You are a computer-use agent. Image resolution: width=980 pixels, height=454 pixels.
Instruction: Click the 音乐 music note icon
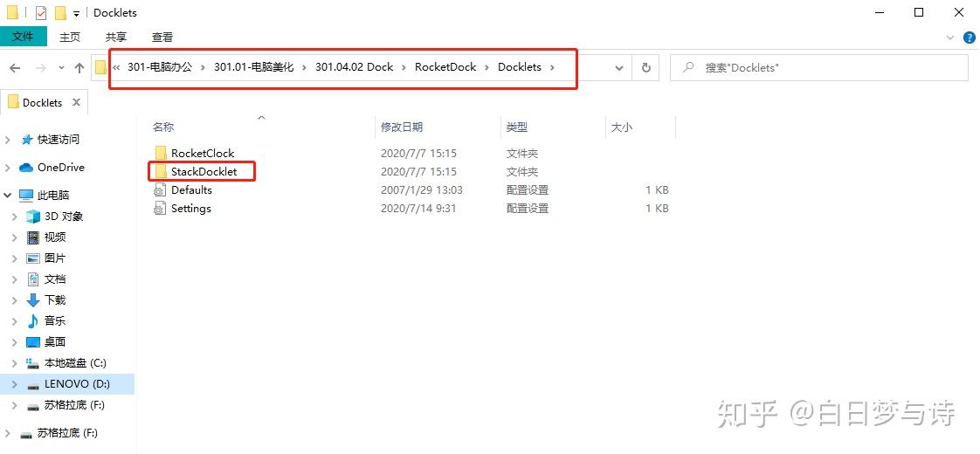click(33, 321)
